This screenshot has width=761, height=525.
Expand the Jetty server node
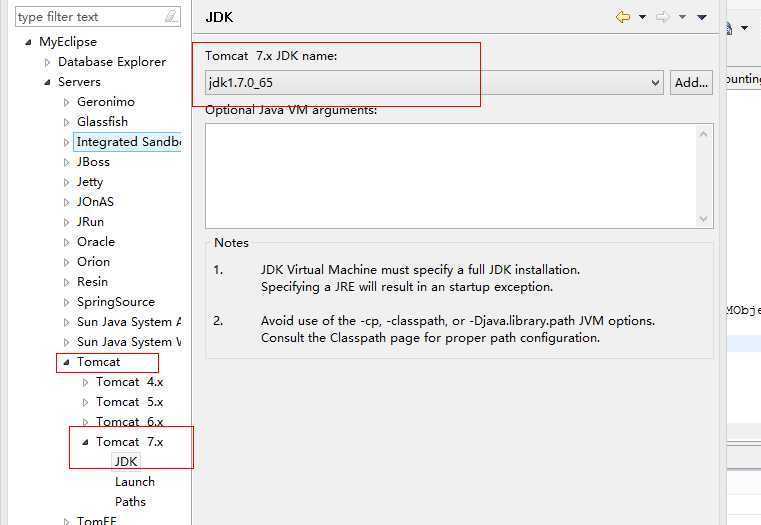[x=66, y=182]
